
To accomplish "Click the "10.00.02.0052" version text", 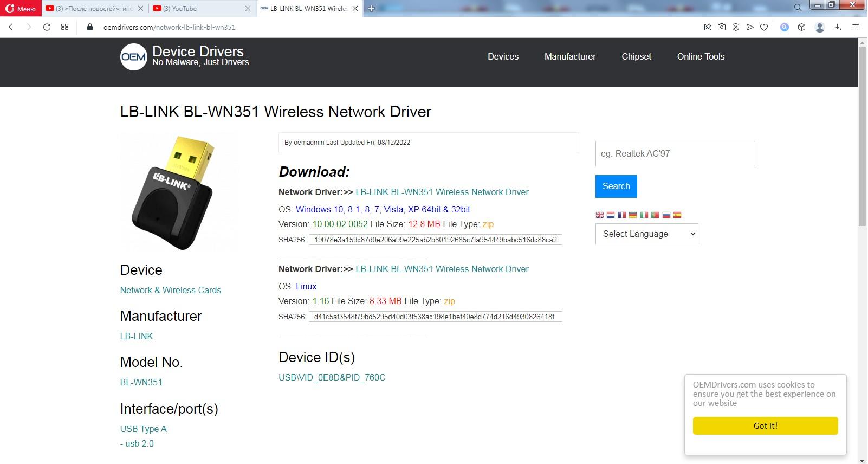I will click(x=340, y=224).
